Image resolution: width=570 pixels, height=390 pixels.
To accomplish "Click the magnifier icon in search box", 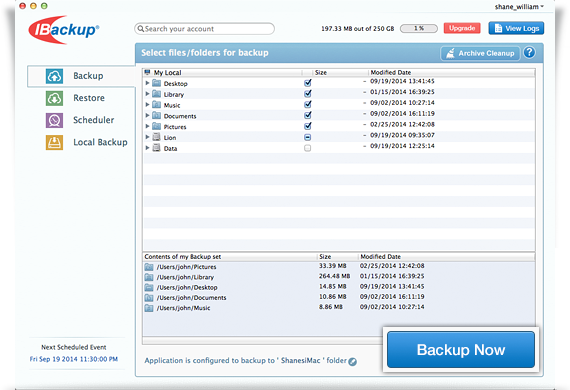I will [141, 29].
